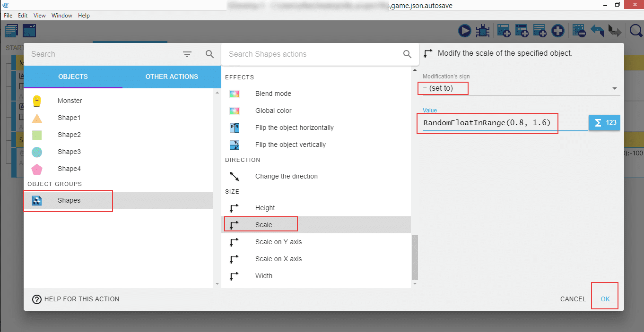This screenshot has height=332, width=644.
Task: Pick Flip the object vertically action
Action: pyautogui.click(x=290, y=145)
